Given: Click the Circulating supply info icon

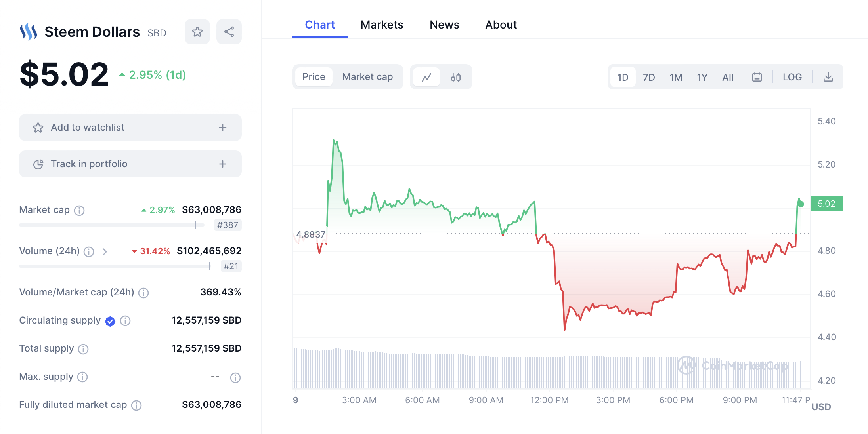Looking at the screenshot, I should [x=125, y=321].
